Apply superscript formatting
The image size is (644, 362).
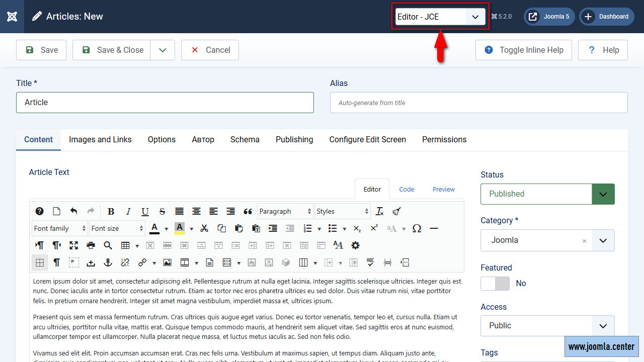(374, 228)
